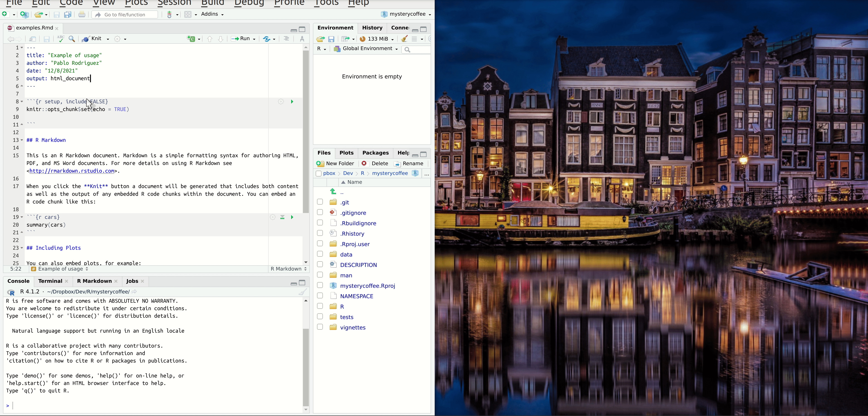Print the current file
Viewport: 868px width, 416px height.
[x=82, y=15]
